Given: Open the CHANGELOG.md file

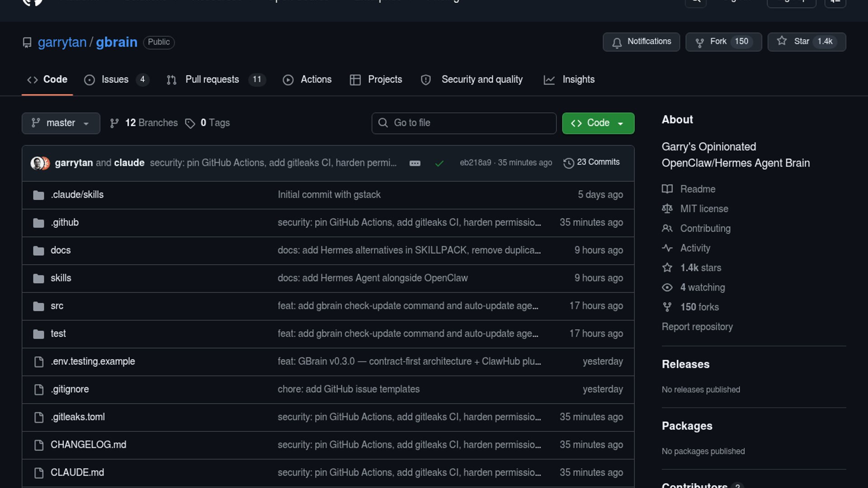Looking at the screenshot, I should [88, 445].
